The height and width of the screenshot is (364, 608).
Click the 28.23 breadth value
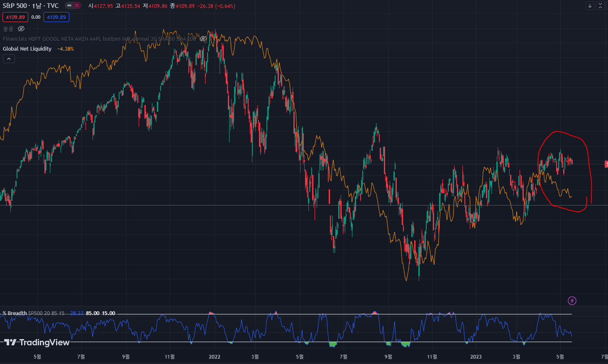pos(77,313)
